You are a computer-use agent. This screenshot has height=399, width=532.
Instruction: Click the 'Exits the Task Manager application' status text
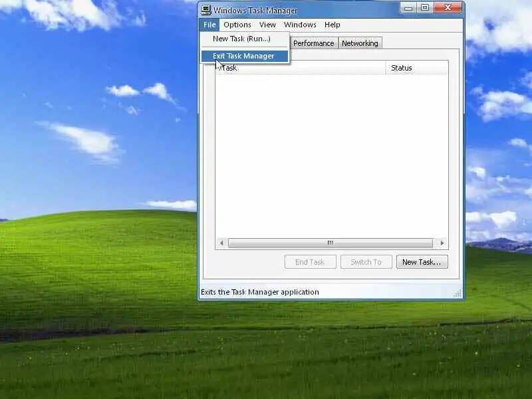click(260, 292)
